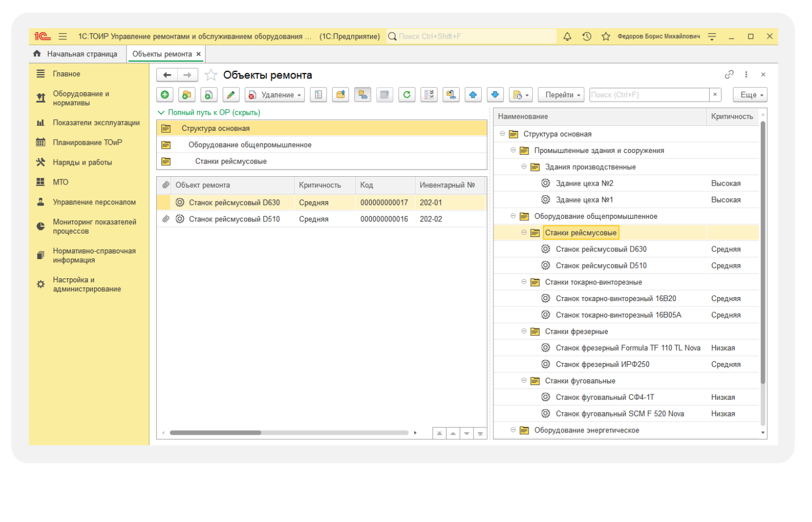Open the history clock icon

(x=587, y=36)
